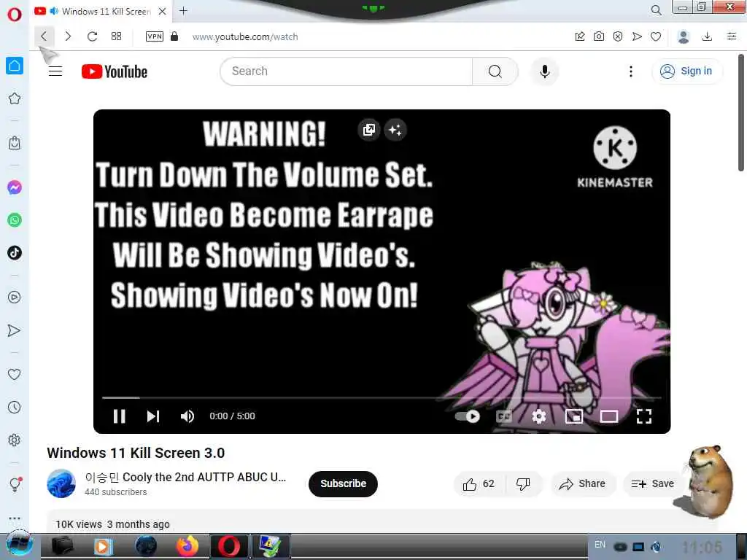Subscribe to the channel
This screenshot has width=747, height=560.
coord(343,484)
